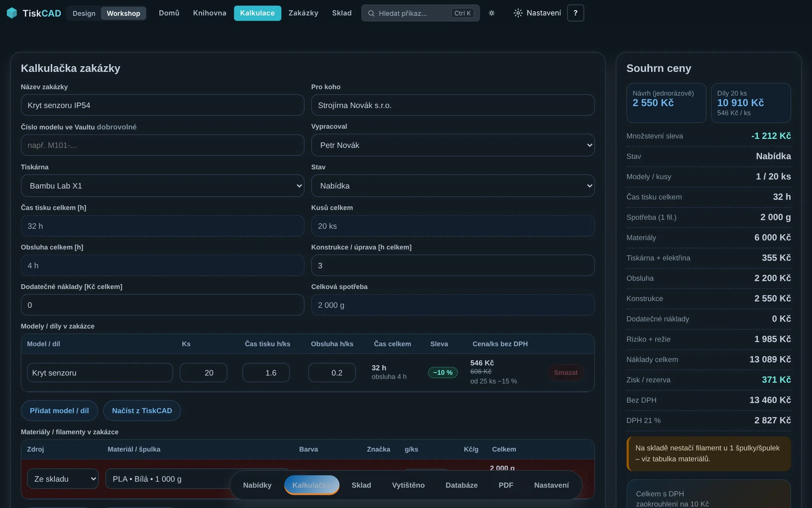Focus the 'Hledat příkaz...' search field
This screenshot has height=508, width=812.
420,13
